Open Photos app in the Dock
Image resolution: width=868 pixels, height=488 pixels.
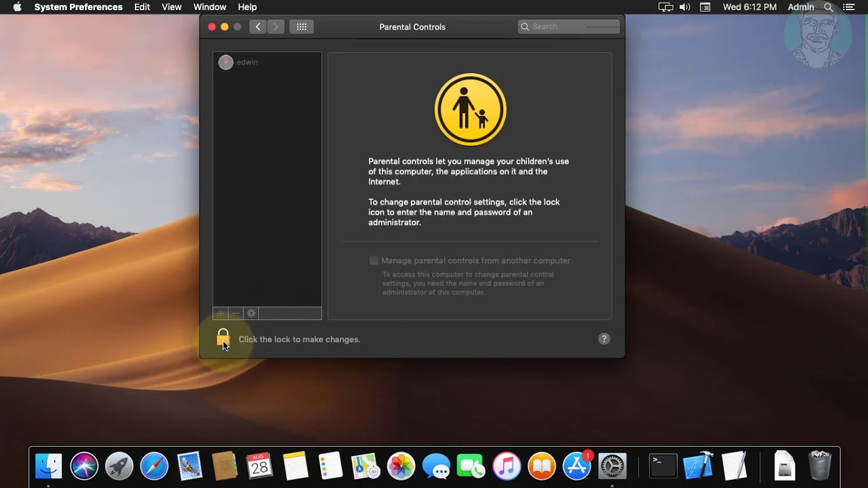pos(401,466)
